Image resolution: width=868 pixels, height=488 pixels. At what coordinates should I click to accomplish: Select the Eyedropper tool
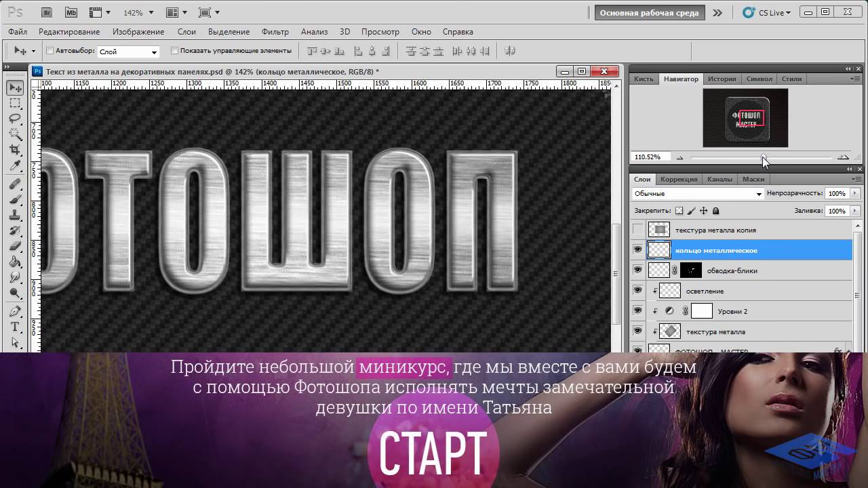15,165
